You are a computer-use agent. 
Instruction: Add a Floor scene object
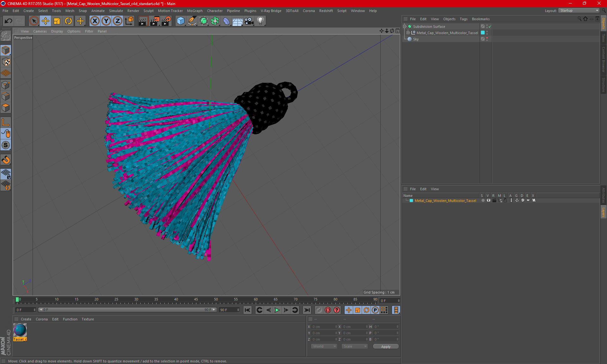point(238,21)
